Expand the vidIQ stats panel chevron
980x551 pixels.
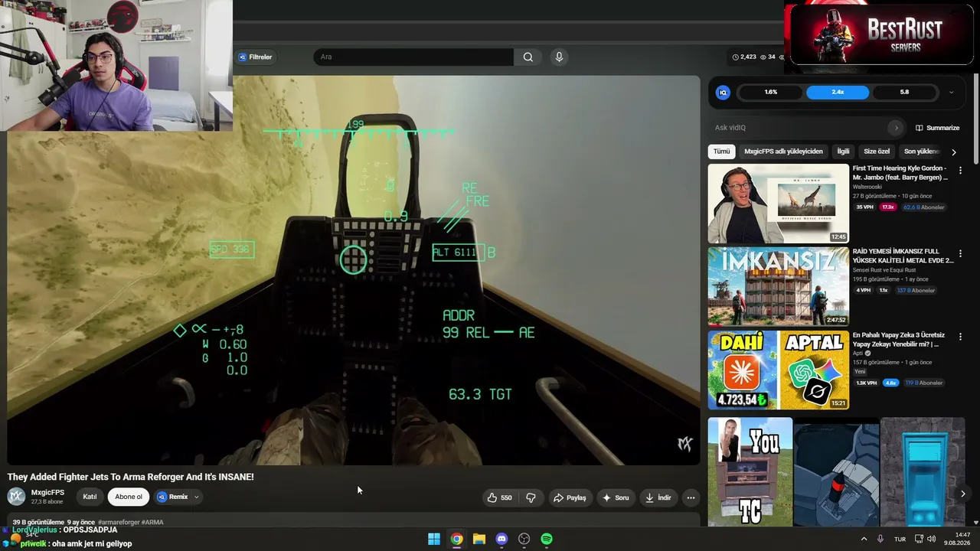(x=951, y=92)
